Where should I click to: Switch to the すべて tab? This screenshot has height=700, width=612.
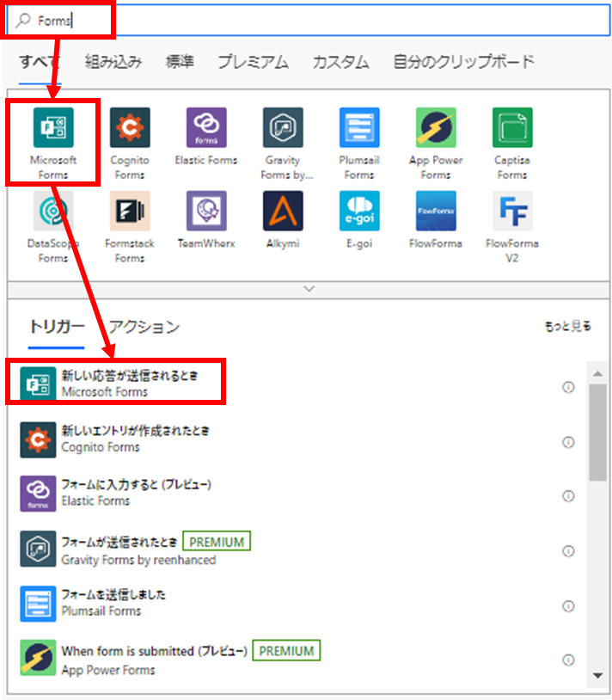[x=40, y=62]
